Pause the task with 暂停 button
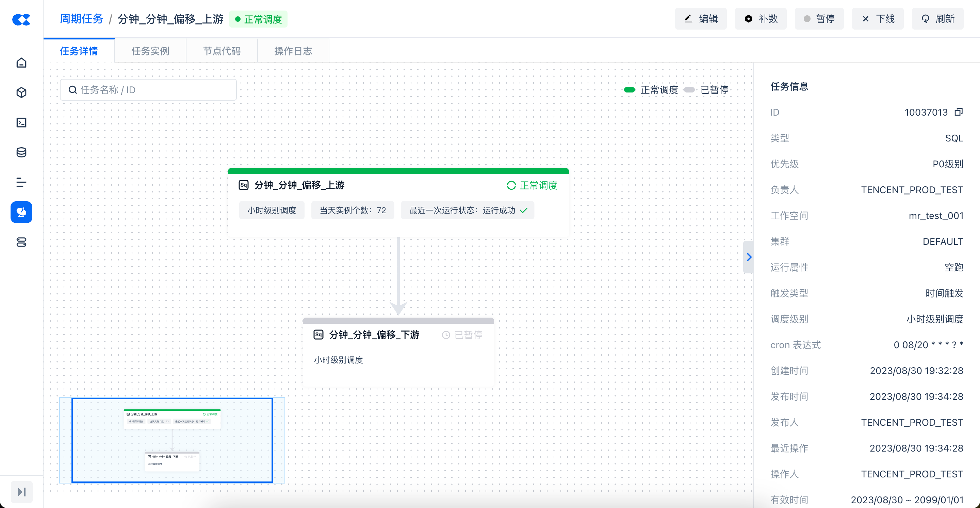The height and width of the screenshot is (508, 980). pos(819,19)
